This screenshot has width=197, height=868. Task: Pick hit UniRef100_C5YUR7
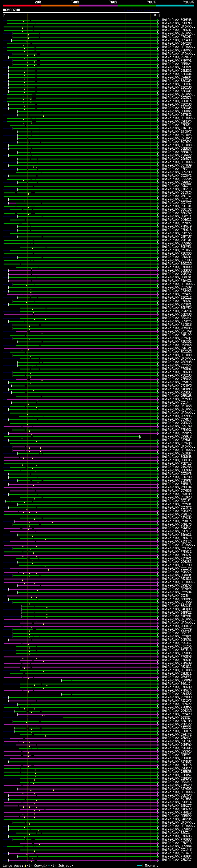click(x=177, y=223)
